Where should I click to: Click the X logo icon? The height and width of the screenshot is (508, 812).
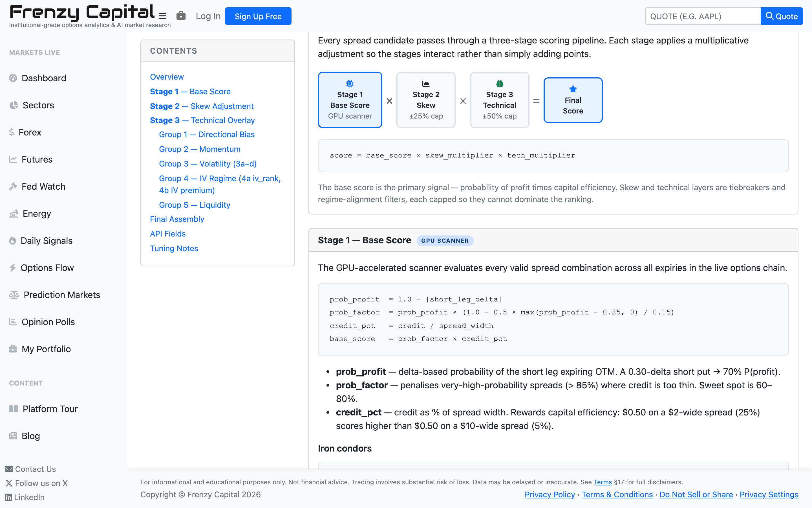tap(9, 483)
